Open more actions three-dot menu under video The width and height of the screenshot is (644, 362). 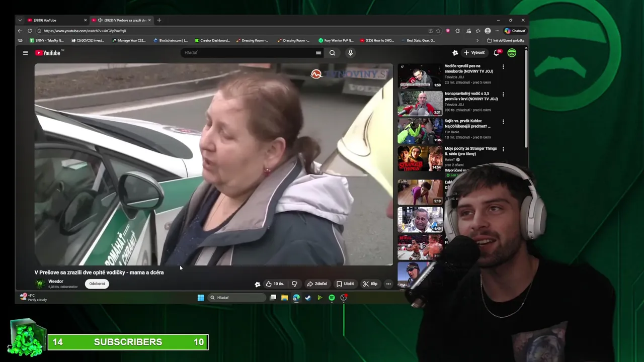[x=388, y=284]
